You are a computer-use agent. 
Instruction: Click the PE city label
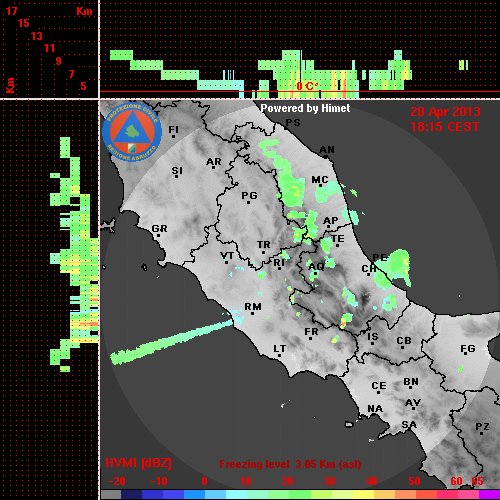380,258
